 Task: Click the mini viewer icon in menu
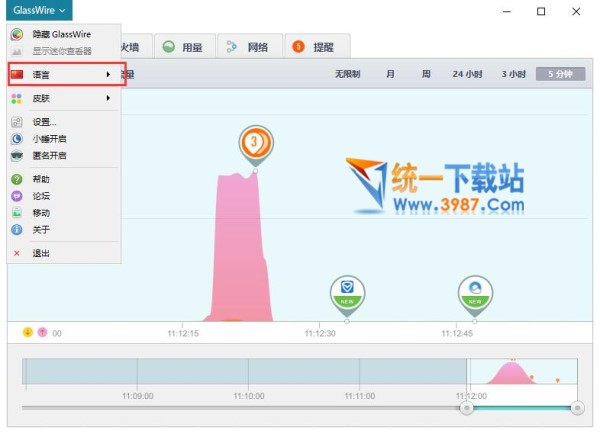pyautogui.click(x=16, y=51)
